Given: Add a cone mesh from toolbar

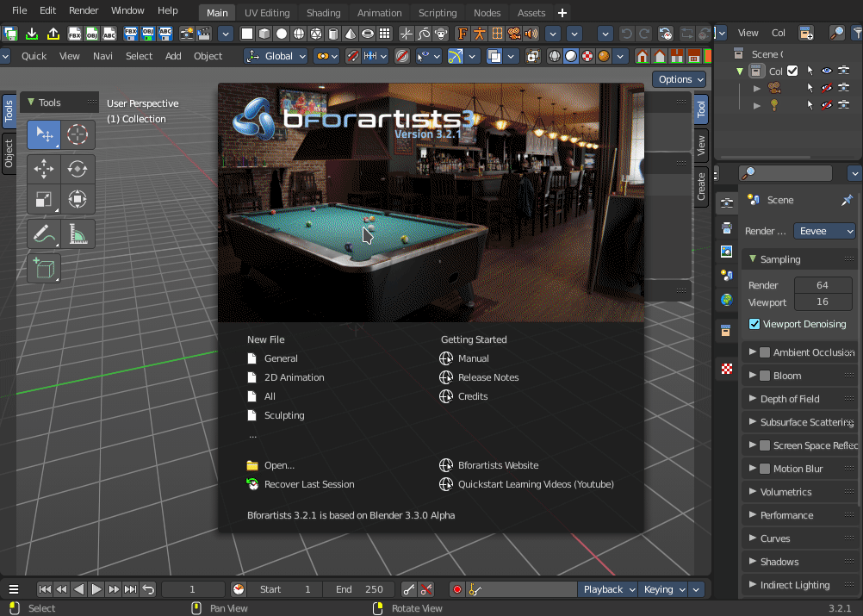Looking at the screenshot, I should click(x=350, y=34).
